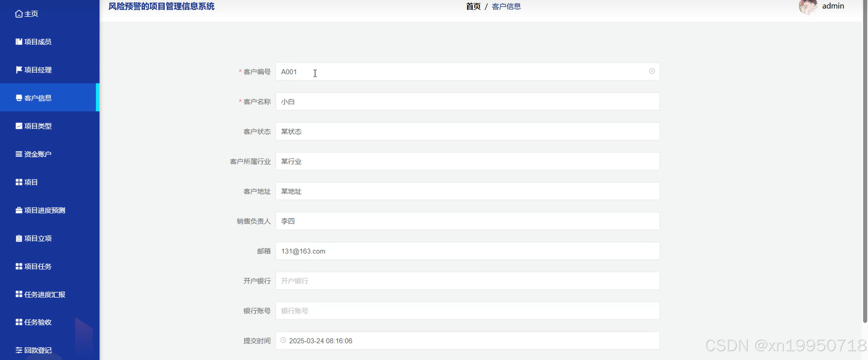Click the admin avatar image

[808, 6]
